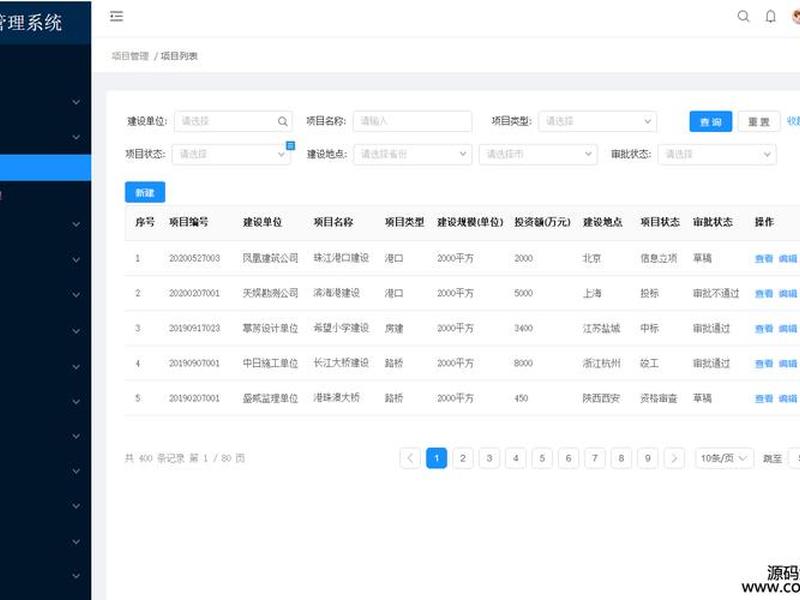This screenshot has width=800, height=600.
Task: Expand the sidebar chevron just below active item
Action: click(x=76, y=224)
